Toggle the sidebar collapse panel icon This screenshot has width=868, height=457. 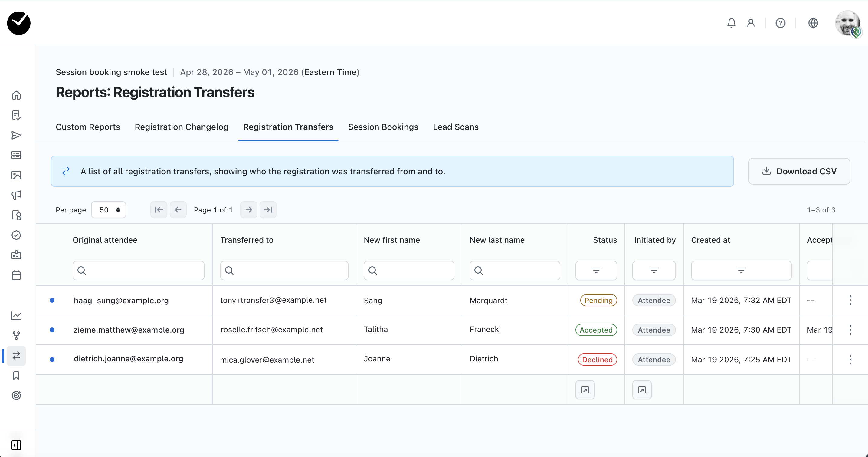pyautogui.click(x=16, y=445)
